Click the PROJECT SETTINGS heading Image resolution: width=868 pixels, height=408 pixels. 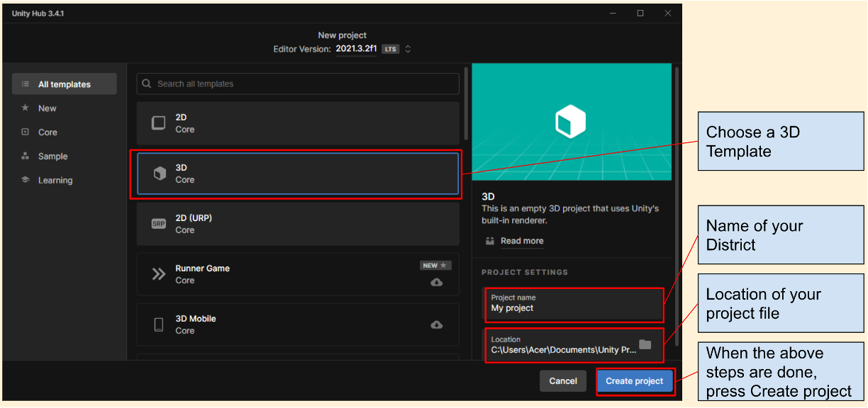[525, 273]
